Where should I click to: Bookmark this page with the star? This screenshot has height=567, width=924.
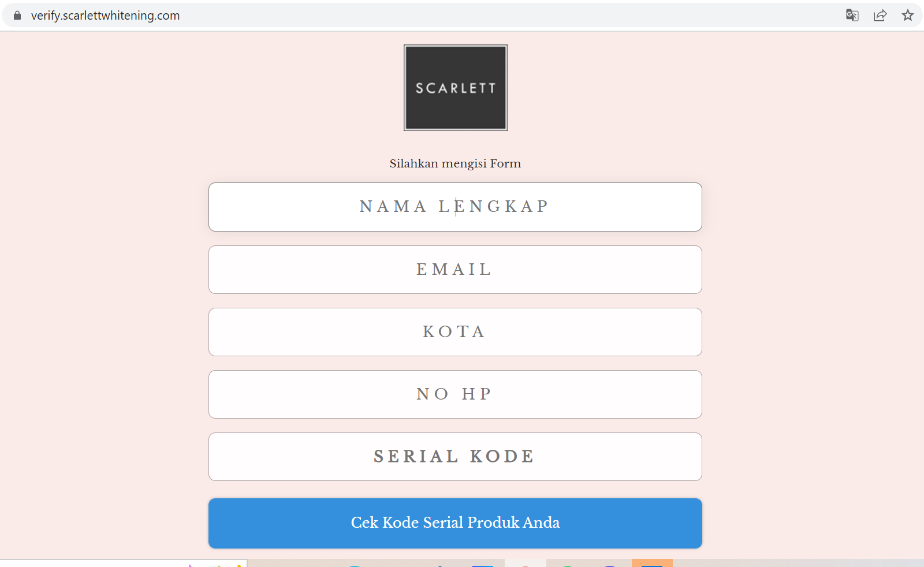pyautogui.click(x=907, y=16)
